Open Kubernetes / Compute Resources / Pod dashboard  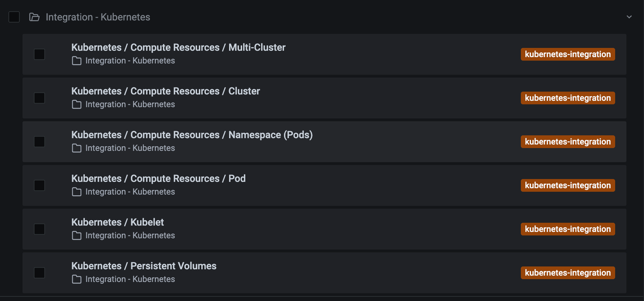point(158,179)
